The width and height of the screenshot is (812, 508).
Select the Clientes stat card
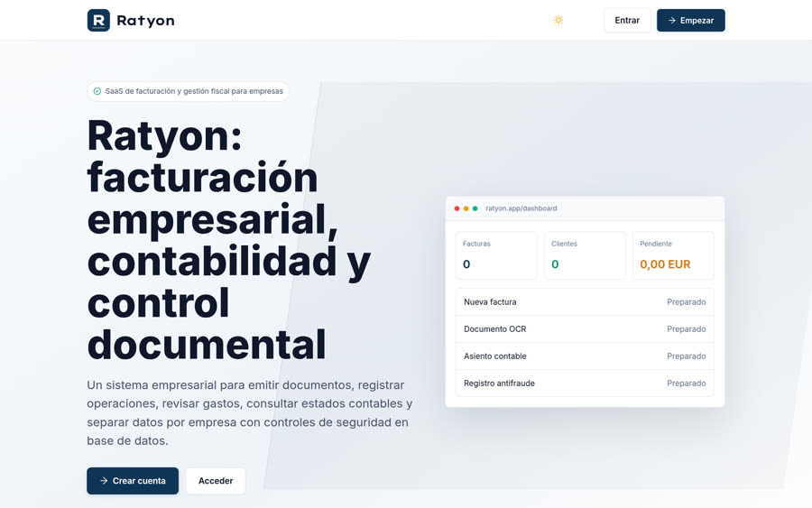tap(585, 255)
